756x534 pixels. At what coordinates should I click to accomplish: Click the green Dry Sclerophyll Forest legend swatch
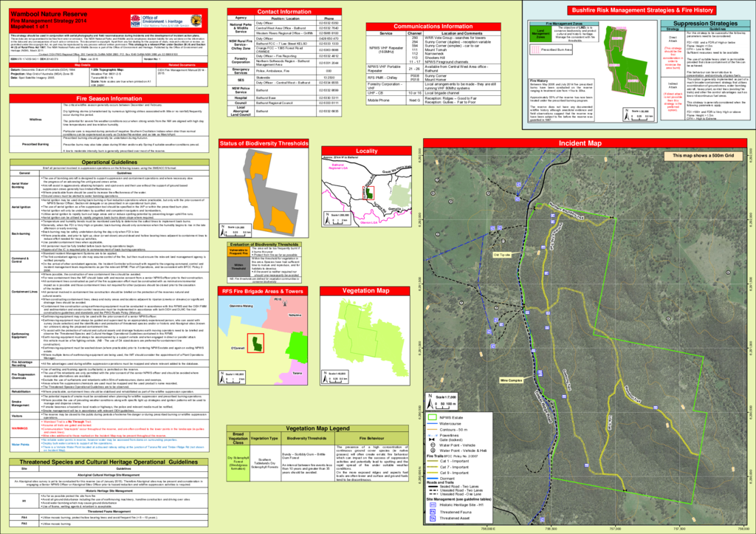pos(238,462)
